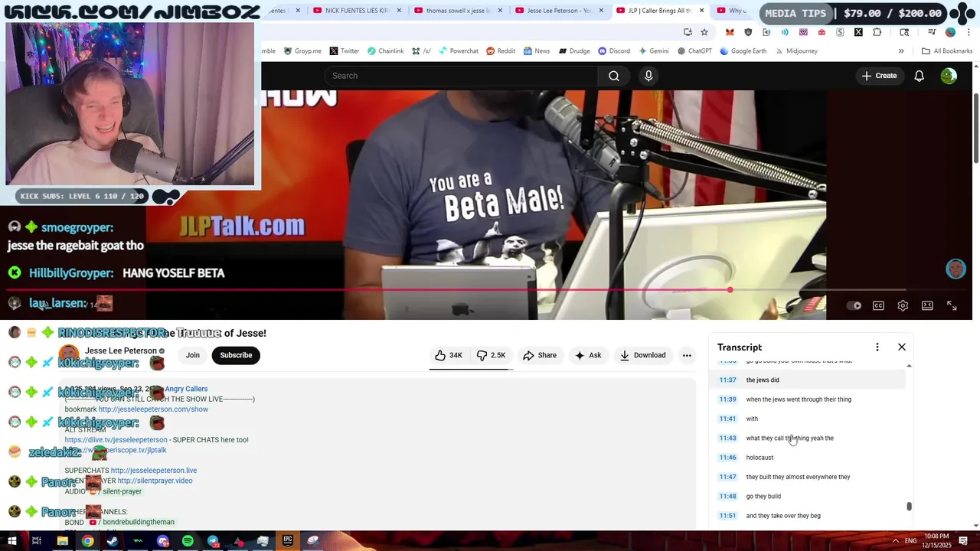Open Google Earth bookmark

[x=743, y=51]
